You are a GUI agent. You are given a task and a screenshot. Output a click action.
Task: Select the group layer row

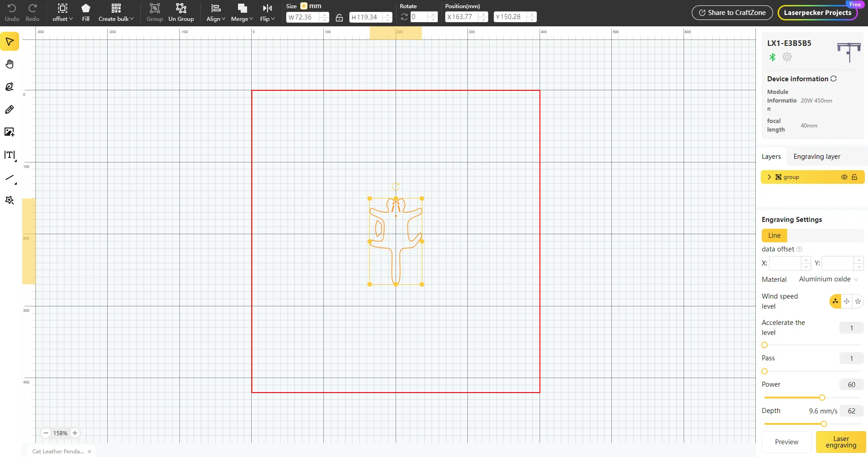point(813,177)
